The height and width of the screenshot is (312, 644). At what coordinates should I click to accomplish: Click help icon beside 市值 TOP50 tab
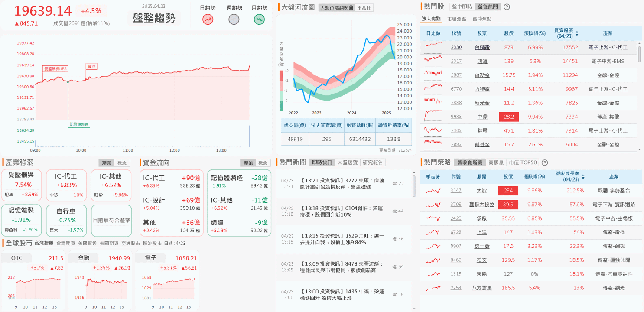coord(545,162)
